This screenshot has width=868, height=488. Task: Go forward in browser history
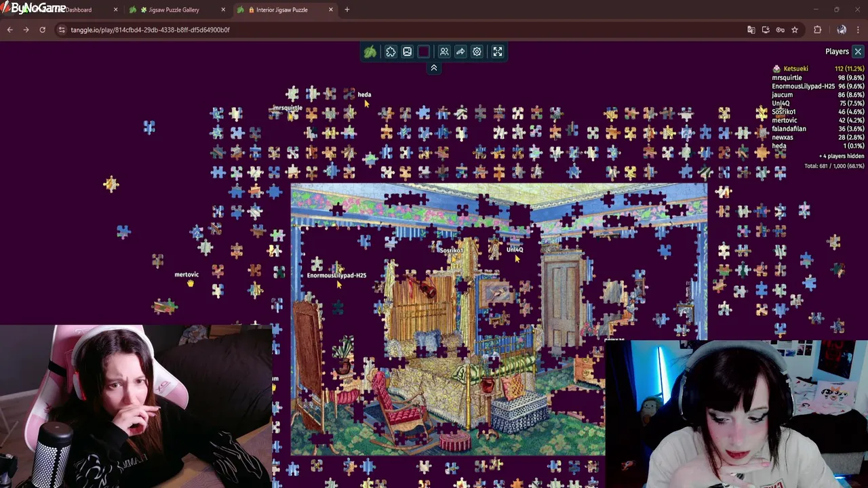click(x=26, y=30)
